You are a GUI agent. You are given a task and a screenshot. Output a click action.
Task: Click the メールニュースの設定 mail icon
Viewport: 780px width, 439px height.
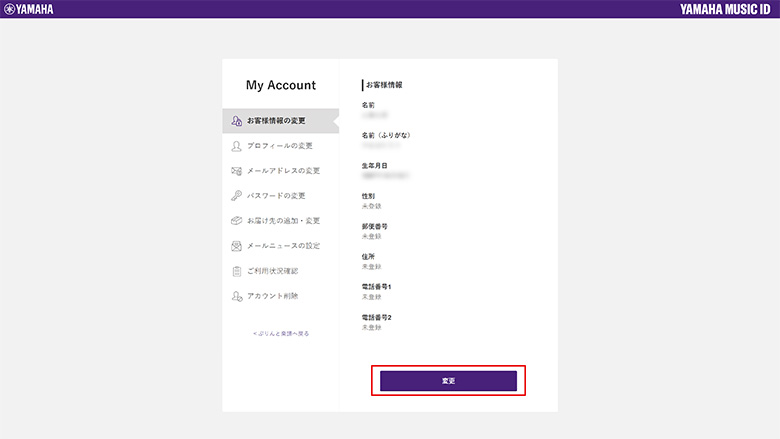point(236,246)
